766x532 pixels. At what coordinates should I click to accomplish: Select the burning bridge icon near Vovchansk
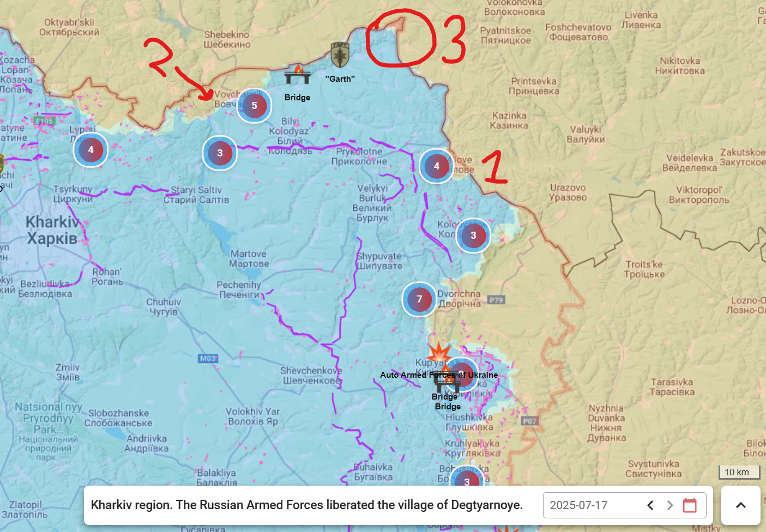(x=297, y=74)
